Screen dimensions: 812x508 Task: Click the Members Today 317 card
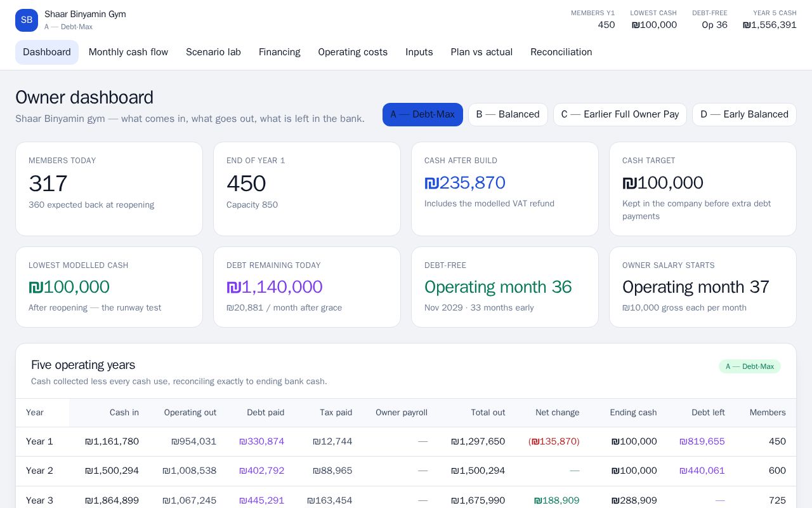109,189
